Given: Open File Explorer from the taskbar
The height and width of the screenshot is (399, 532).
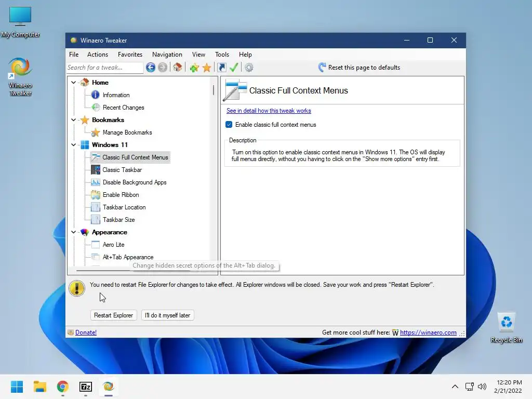Looking at the screenshot, I should (x=39, y=387).
